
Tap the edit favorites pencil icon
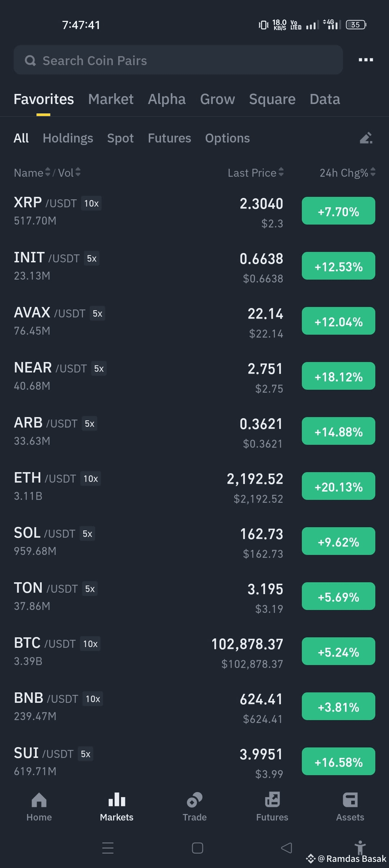tap(366, 138)
